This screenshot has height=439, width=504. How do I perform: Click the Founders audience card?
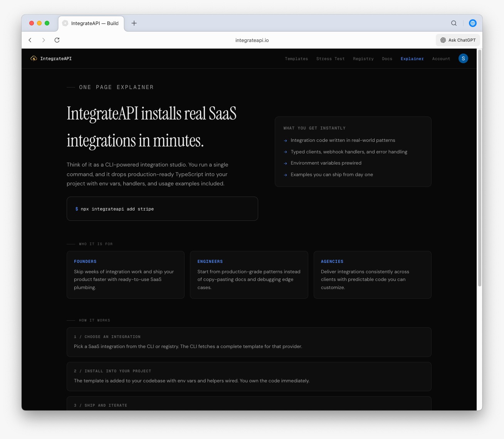pyautogui.click(x=126, y=275)
